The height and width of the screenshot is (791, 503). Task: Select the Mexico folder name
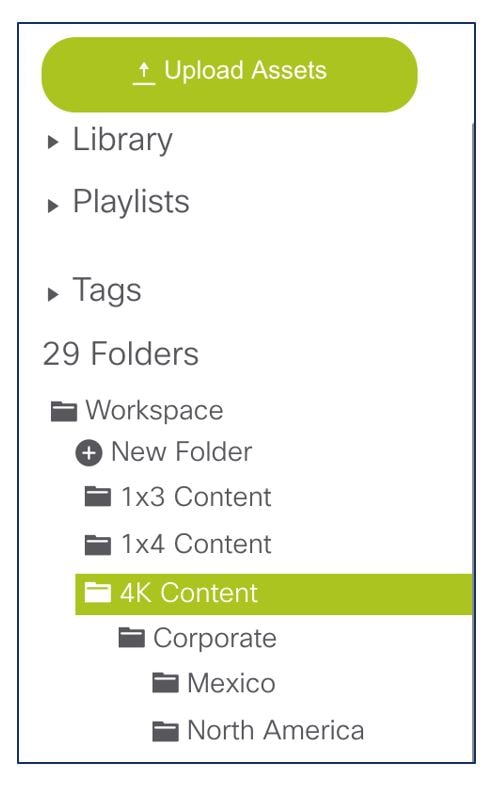coord(231,684)
